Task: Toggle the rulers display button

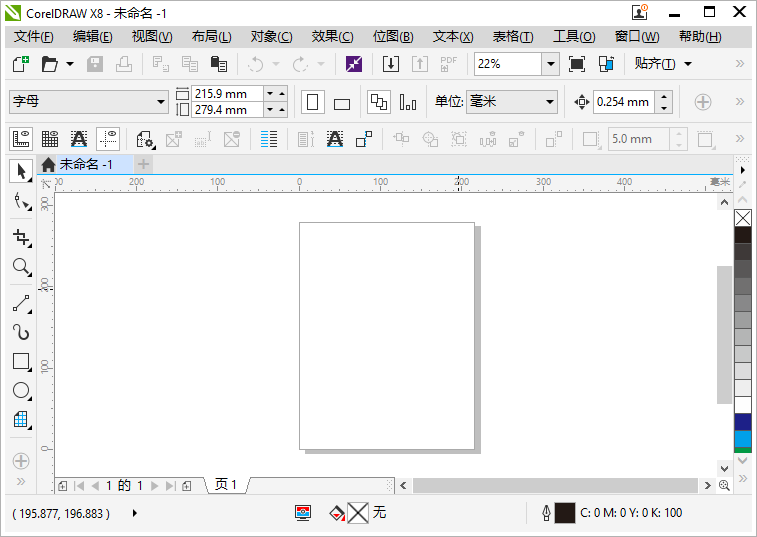Action: [20, 139]
